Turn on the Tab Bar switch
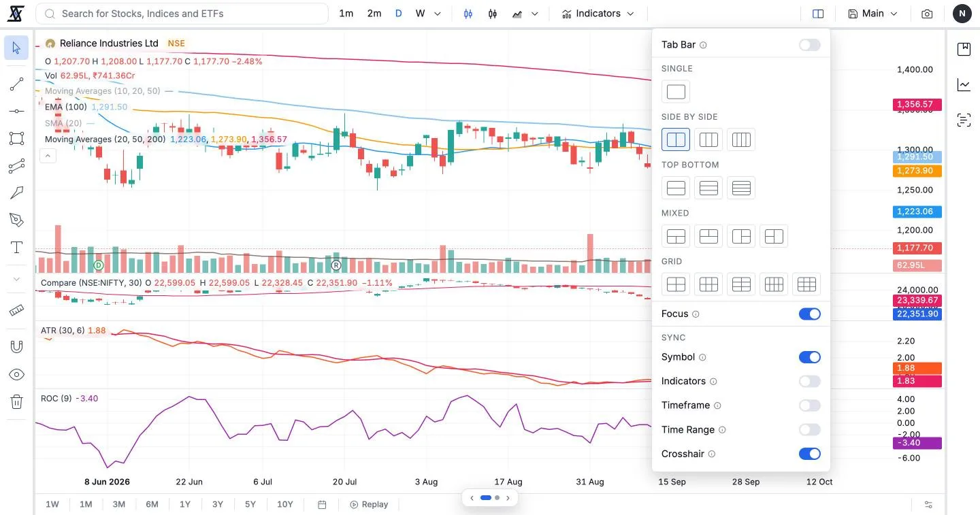This screenshot has height=515, width=980. point(810,45)
